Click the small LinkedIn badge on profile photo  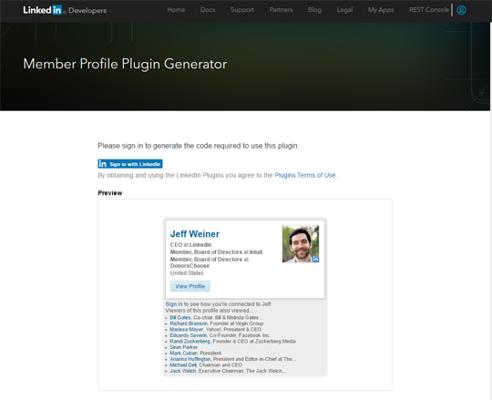315,259
